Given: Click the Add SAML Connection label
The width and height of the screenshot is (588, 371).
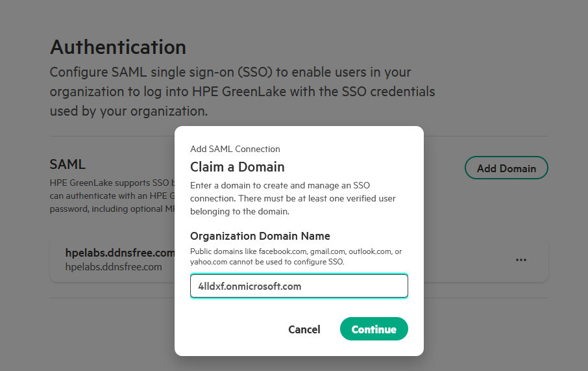Looking at the screenshot, I should (235, 149).
